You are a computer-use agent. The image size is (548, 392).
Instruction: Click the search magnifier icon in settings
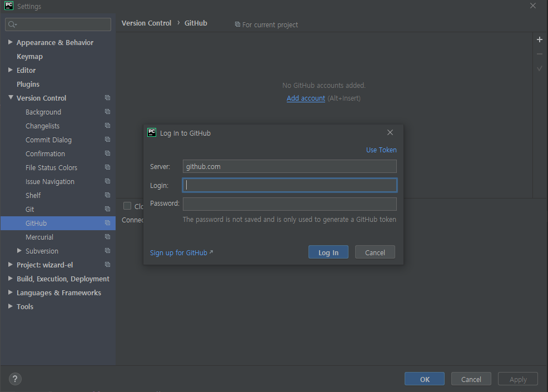click(x=12, y=24)
